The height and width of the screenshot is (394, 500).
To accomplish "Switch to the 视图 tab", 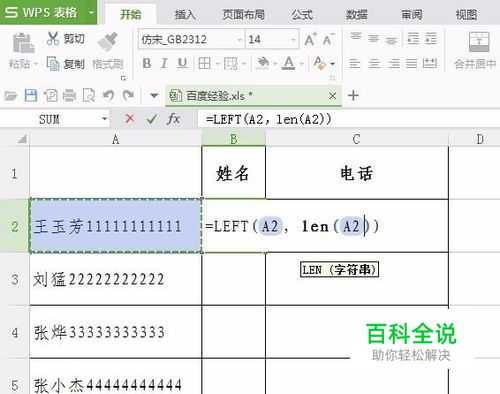I will (466, 14).
